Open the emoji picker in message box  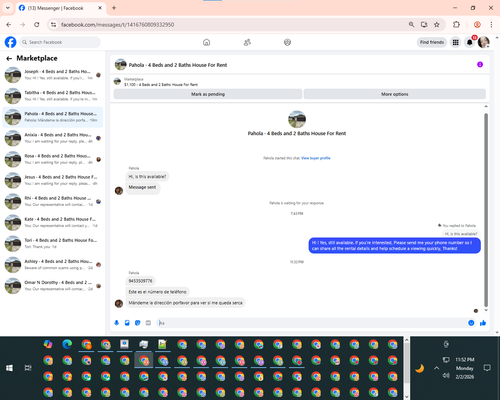tap(471, 323)
